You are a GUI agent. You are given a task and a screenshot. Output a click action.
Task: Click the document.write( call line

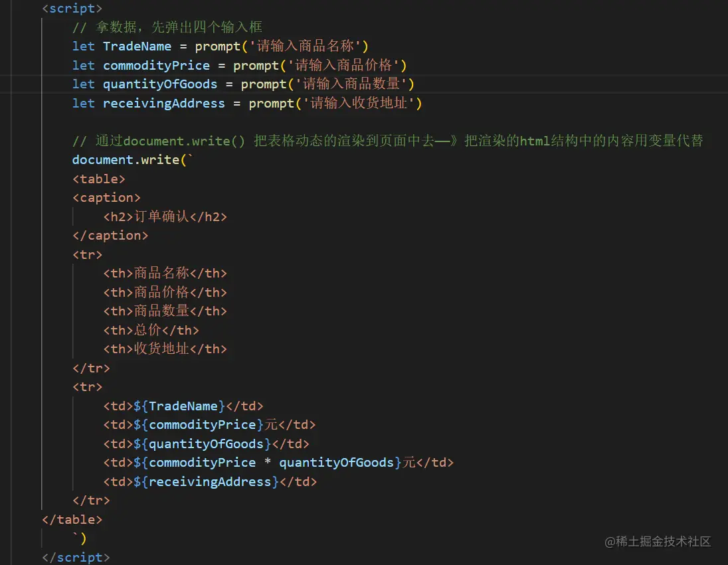click(132, 160)
